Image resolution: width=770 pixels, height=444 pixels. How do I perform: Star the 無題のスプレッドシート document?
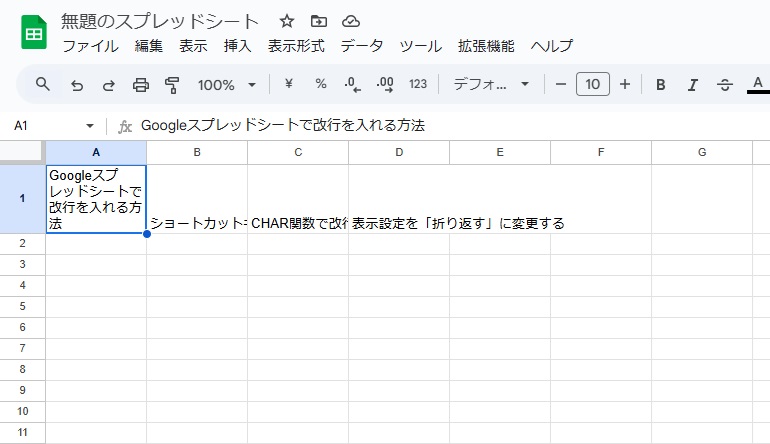(x=287, y=21)
